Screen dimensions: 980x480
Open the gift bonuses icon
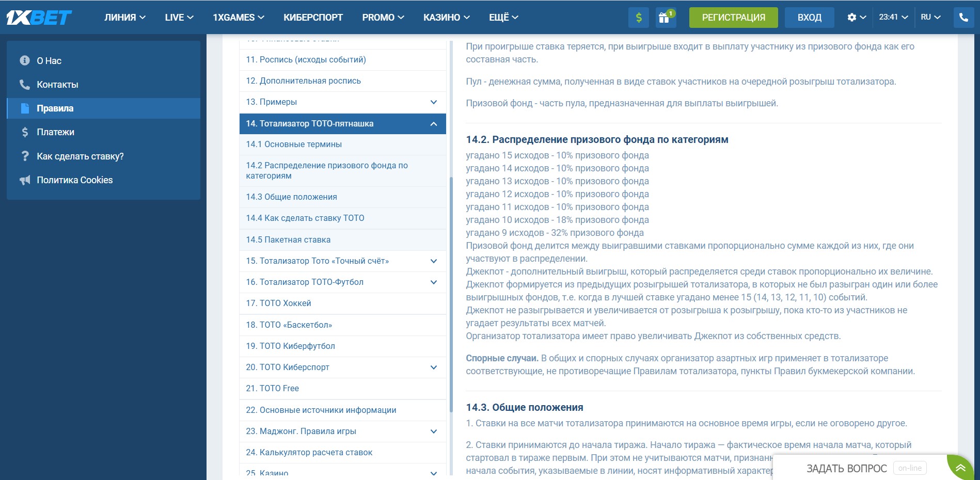665,18
